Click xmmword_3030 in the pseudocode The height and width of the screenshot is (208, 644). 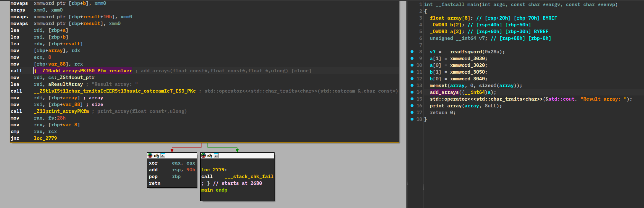(468, 59)
